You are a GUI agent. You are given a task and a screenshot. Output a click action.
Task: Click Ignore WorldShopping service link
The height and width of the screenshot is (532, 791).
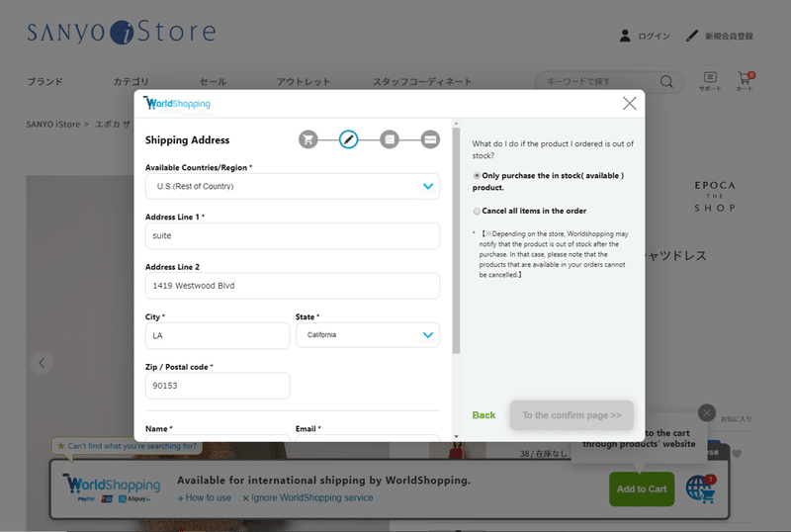click(x=308, y=497)
